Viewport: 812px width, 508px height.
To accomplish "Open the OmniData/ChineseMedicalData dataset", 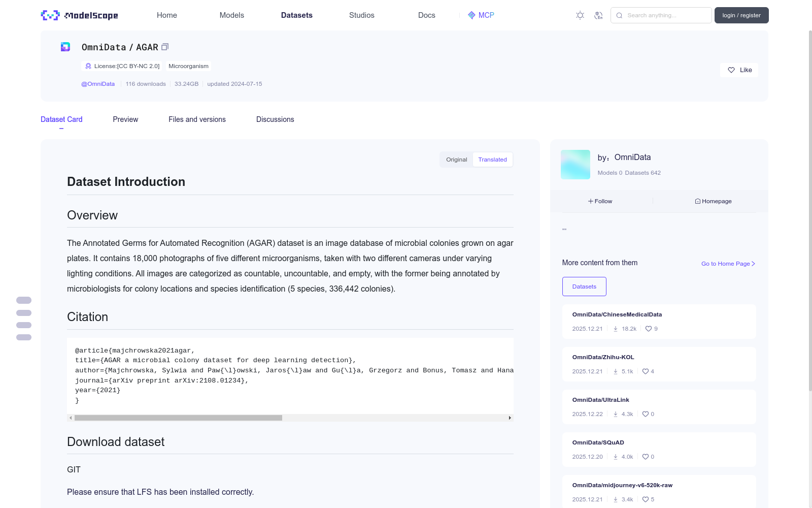I will tap(617, 314).
